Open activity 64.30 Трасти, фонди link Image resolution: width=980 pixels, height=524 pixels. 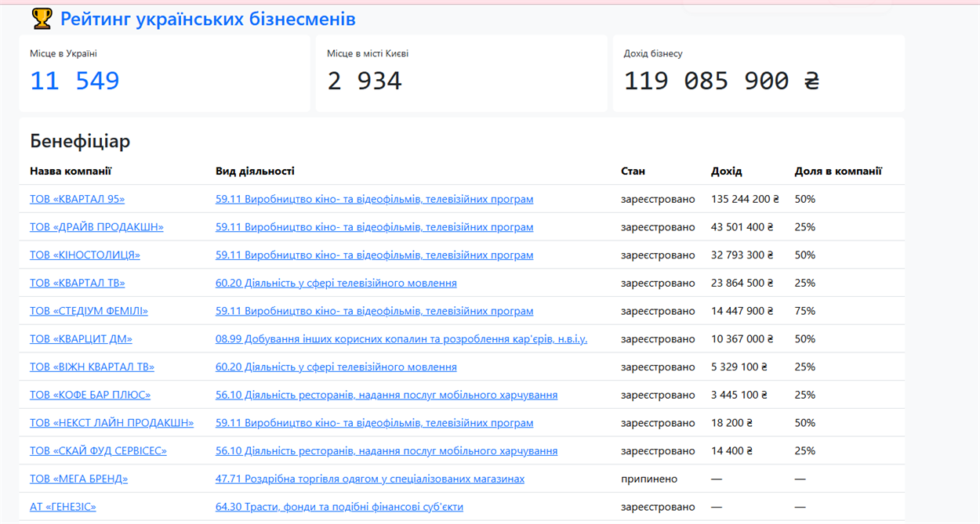[339, 507]
